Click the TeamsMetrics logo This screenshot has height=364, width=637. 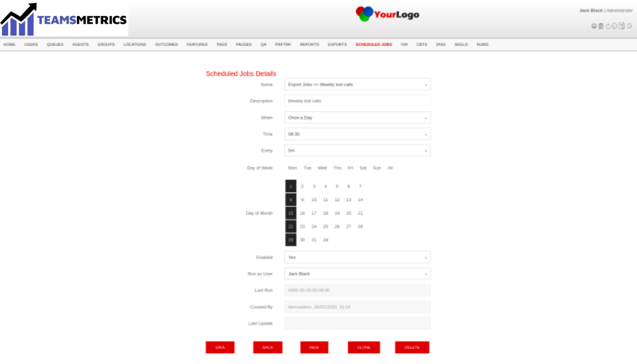tap(64, 20)
